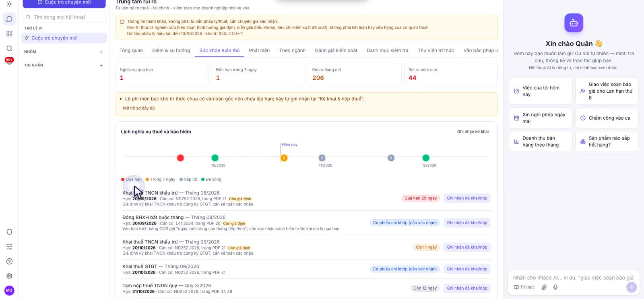This screenshot has height=299, width=644.
Task: Click Ghi nhận đã khai/nộp for TNCN Tháng 08/2026
Action: point(467,198)
